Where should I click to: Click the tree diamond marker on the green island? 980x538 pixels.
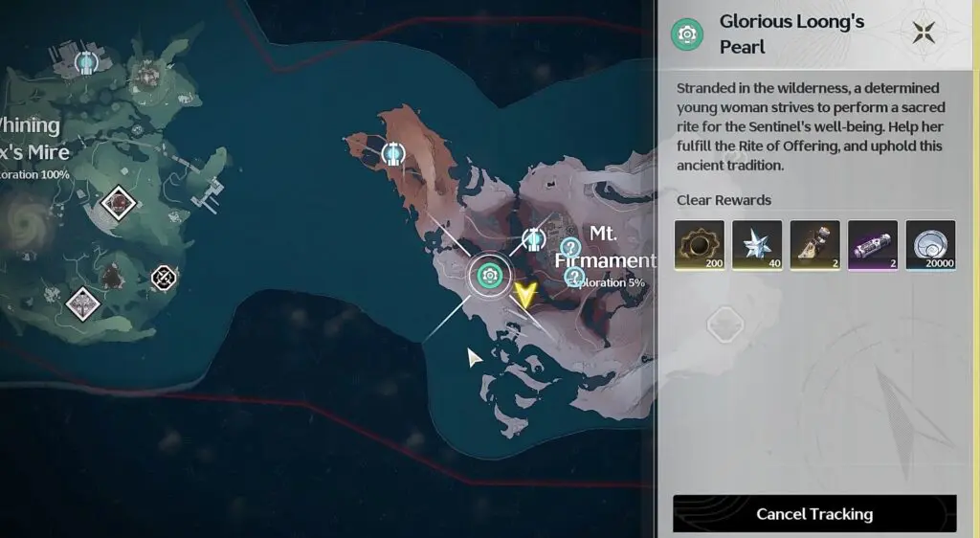pyautogui.click(x=83, y=303)
